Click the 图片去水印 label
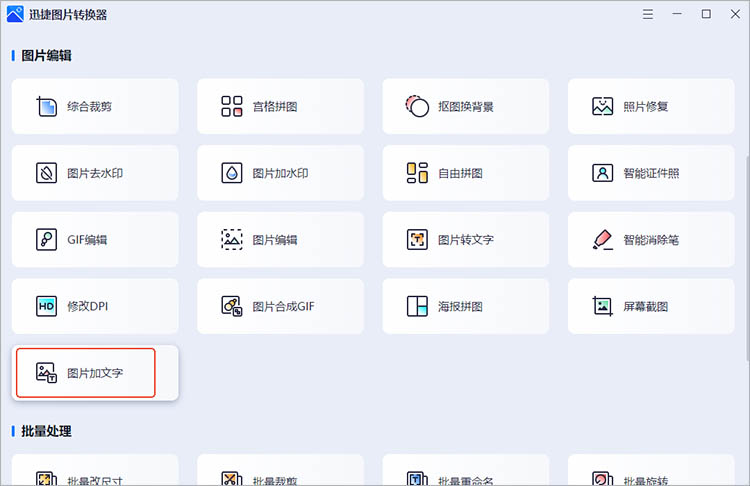 pyautogui.click(x=95, y=173)
